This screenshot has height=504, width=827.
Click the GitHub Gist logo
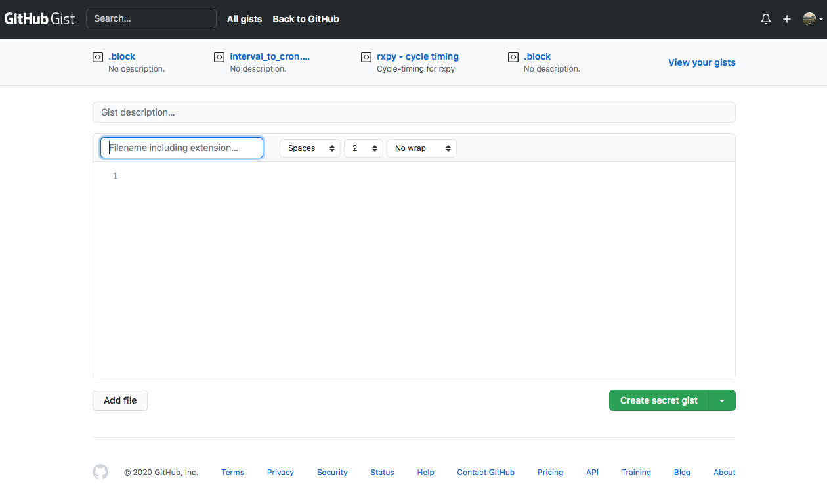pos(39,19)
